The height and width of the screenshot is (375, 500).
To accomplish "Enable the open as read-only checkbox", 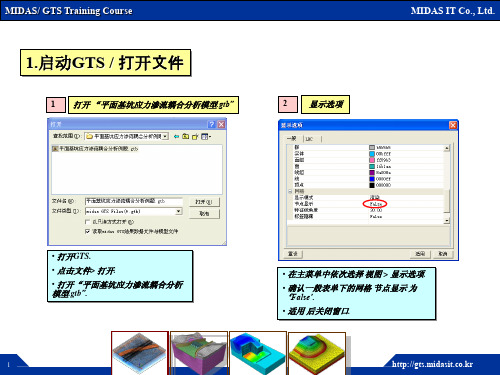I will (x=88, y=222).
